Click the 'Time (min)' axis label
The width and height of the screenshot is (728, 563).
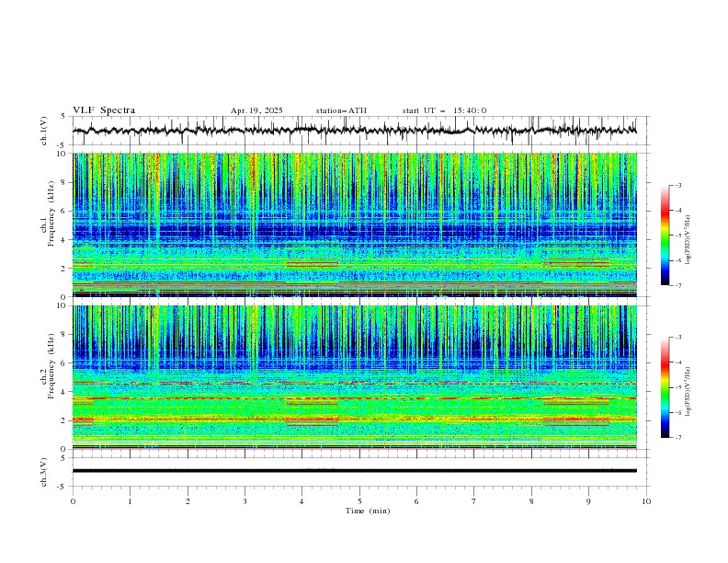click(368, 511)
